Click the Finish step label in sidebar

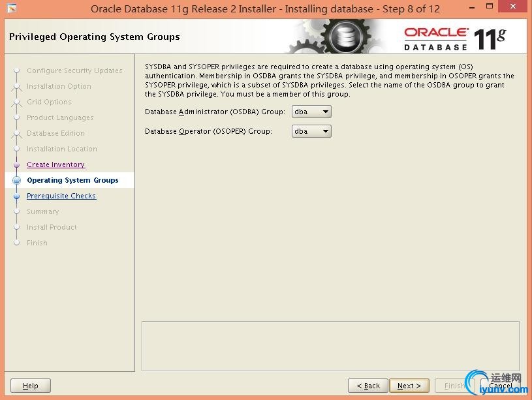click(x=37, y=243)
